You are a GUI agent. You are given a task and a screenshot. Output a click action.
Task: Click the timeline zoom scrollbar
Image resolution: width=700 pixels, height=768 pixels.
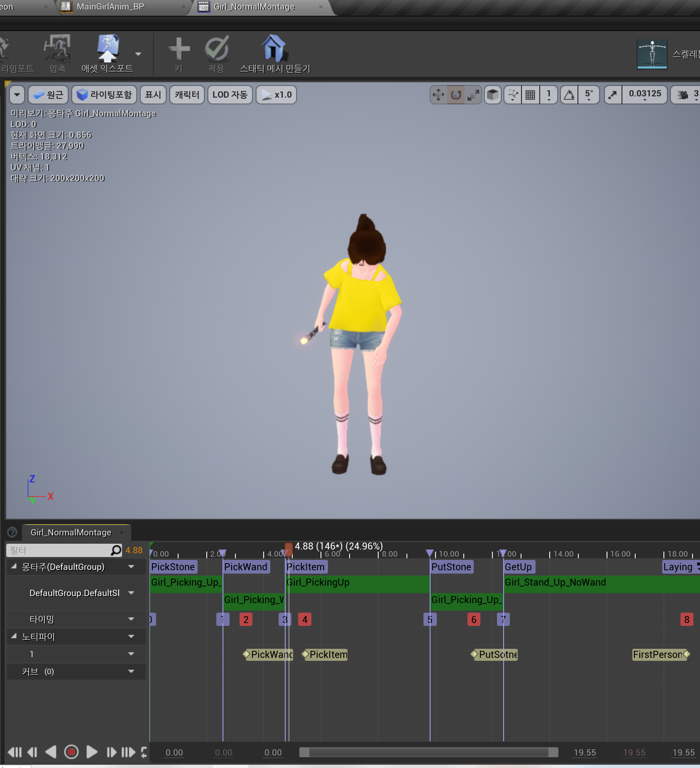(428, 752)
